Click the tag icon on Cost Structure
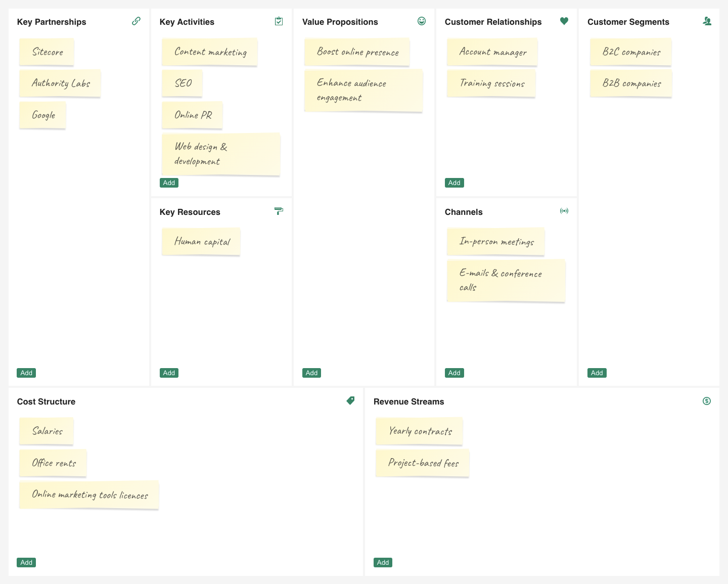Image resolution: width=728 pixels, height=584 pixels. tap(350, 400)
